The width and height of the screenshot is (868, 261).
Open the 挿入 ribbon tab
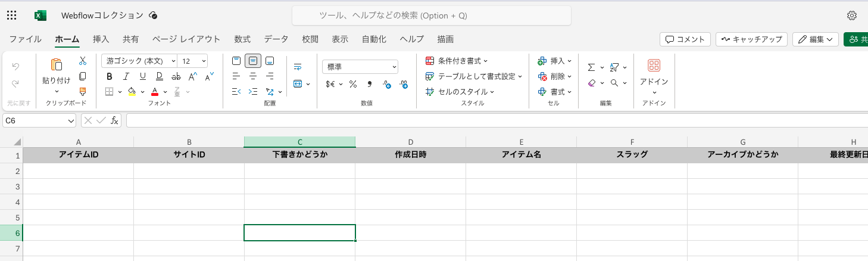click(x=101, y=39)
